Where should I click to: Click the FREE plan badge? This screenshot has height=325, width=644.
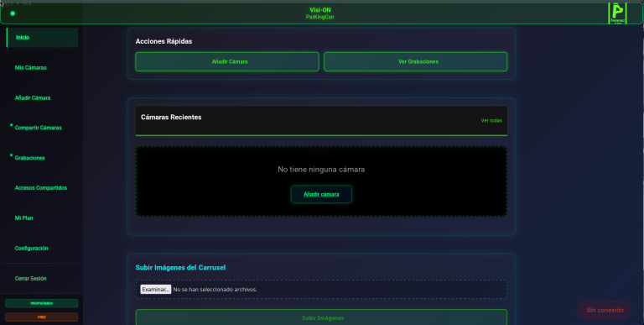(41, 317)
